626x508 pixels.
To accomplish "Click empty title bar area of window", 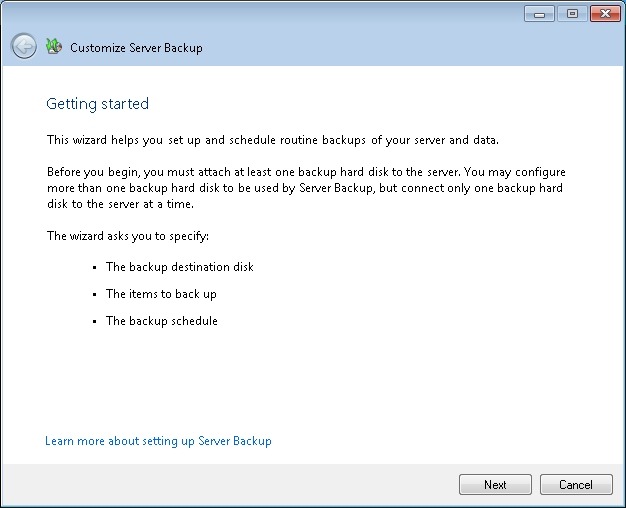I will pos(300,14).
